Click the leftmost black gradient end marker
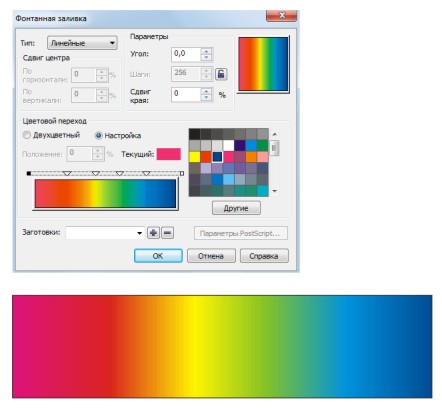The height and width of the screenshot is (409, 442). (29, 173)
